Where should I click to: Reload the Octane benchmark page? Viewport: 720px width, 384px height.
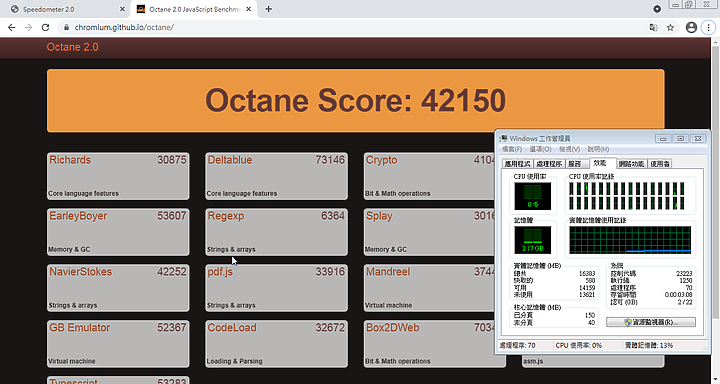(x=45, y=28)
